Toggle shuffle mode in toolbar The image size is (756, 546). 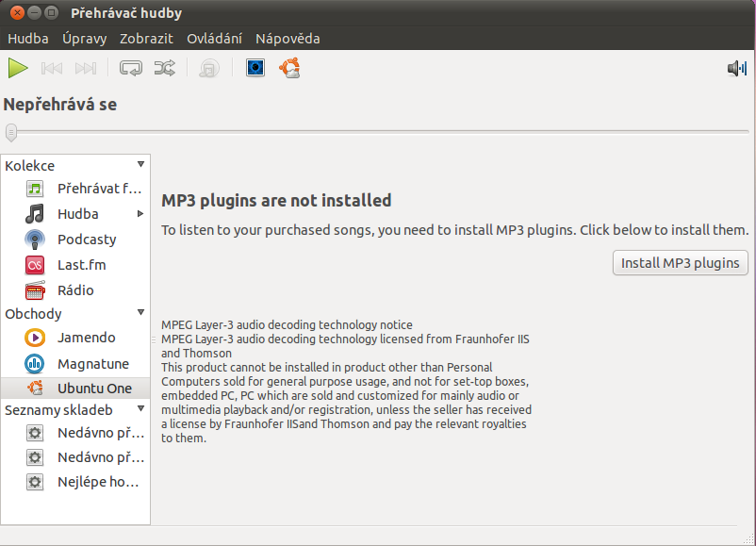pos(165,69)
